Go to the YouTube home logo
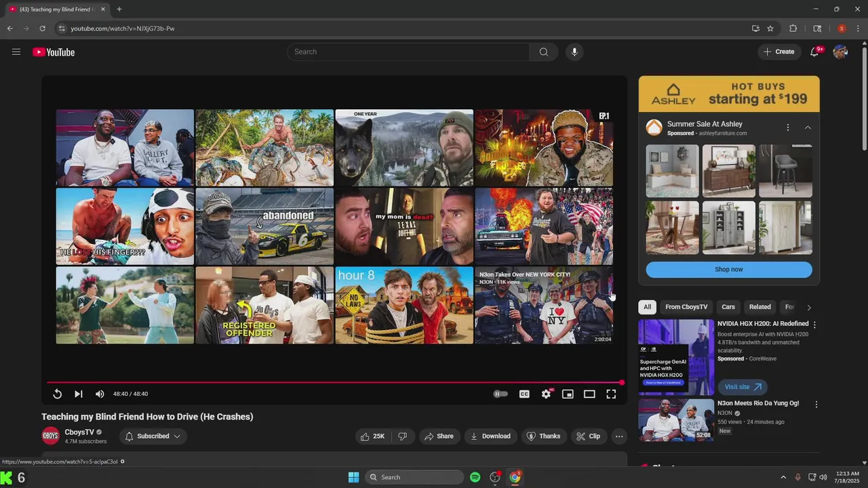This screenshot has width=868, height=488. pos(54,52)
